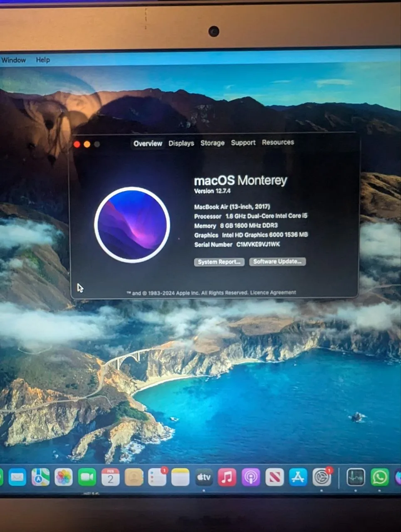Screen dimensions: 401x532
Task: Click the 1.8 GHz Dual-Core Intel Core i5 value
Action: (266, 216)
